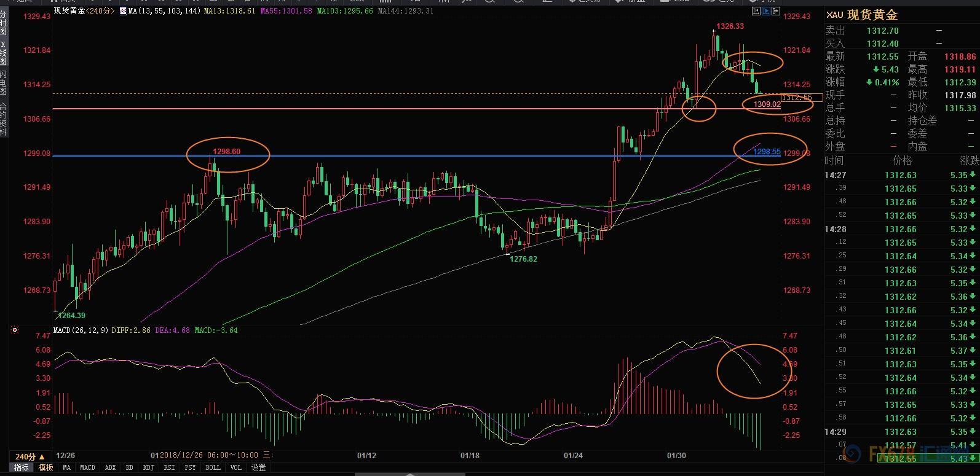Apply the PSY indicator

[x=190, y=468]
